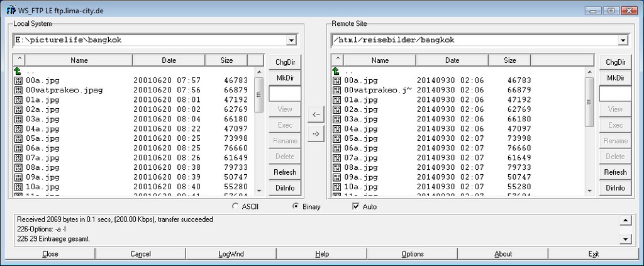Click file icon of local 00watprakeo.jpeg

[x=18, y=90]
